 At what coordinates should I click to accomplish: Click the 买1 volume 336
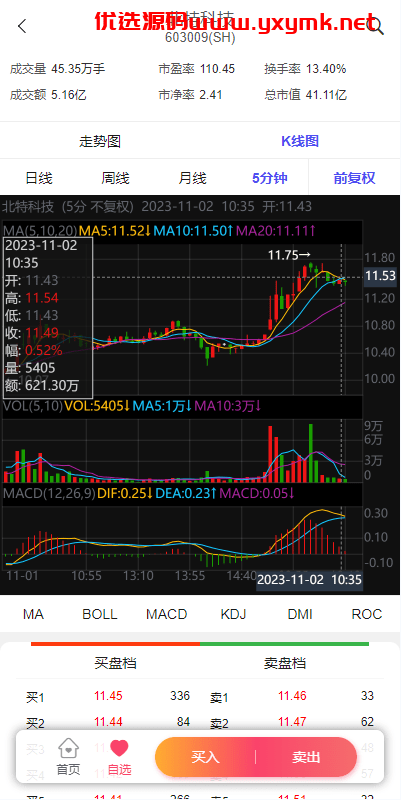pyautogui.click(x=180, y=696)
